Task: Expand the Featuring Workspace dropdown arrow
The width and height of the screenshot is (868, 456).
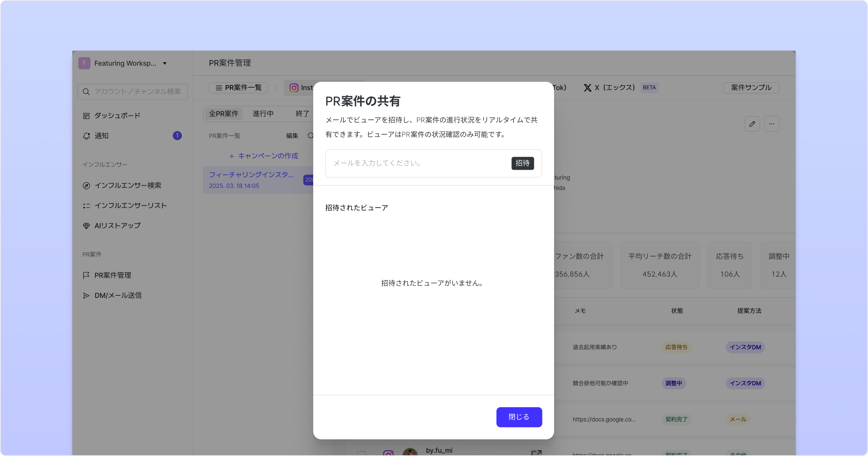Action: [165, 63]
